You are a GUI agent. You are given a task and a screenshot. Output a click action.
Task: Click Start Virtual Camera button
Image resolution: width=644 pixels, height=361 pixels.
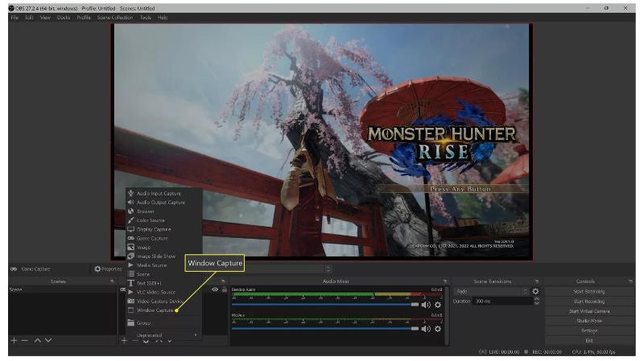click(589, 311)
